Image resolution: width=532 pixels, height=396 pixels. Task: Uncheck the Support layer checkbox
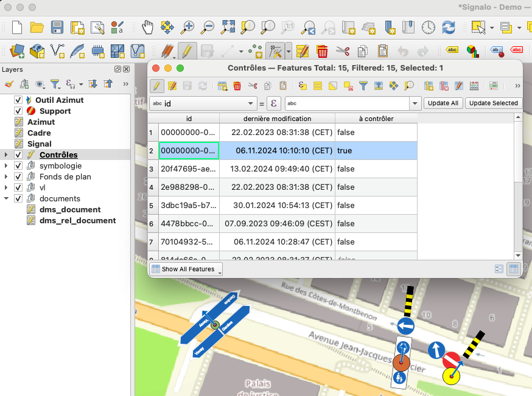point(18,111)
